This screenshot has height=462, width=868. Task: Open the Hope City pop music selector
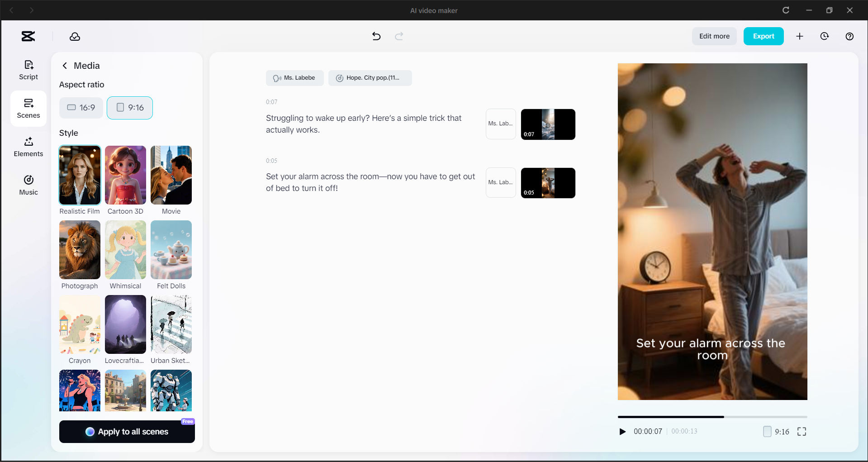point(370,78)
